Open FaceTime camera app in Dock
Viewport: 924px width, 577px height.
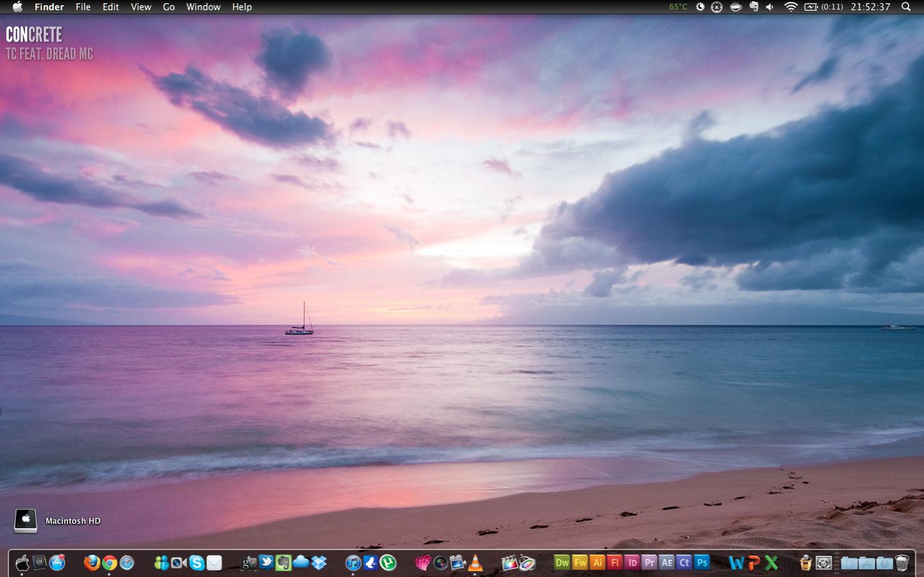coord(179,563)
